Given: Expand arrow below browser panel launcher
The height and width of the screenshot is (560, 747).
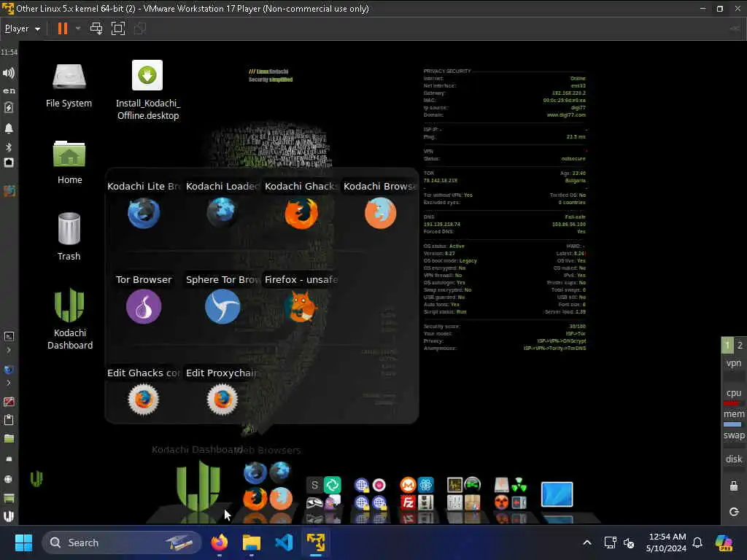Looking at the screenshot, I should point(9,383).
